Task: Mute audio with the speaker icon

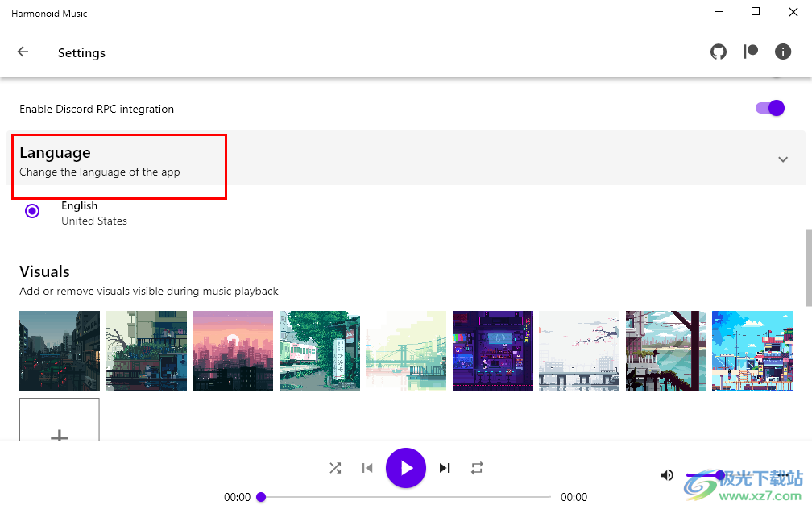Action: coord(667,475)
